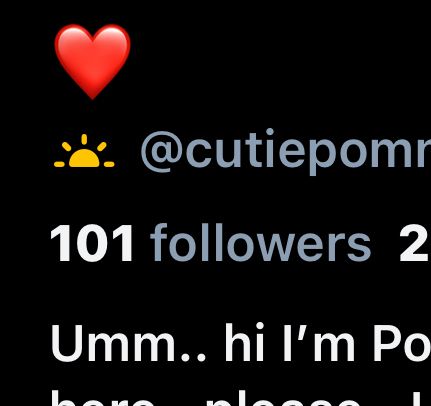Image resolution: width=431 pixels, height=406 pixels.
Task: Click the red heart emoji
Action: [92, 62]
